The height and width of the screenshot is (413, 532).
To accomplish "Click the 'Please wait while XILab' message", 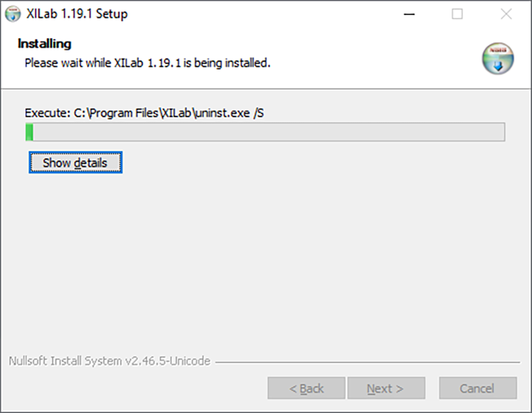I will point(147,63).
